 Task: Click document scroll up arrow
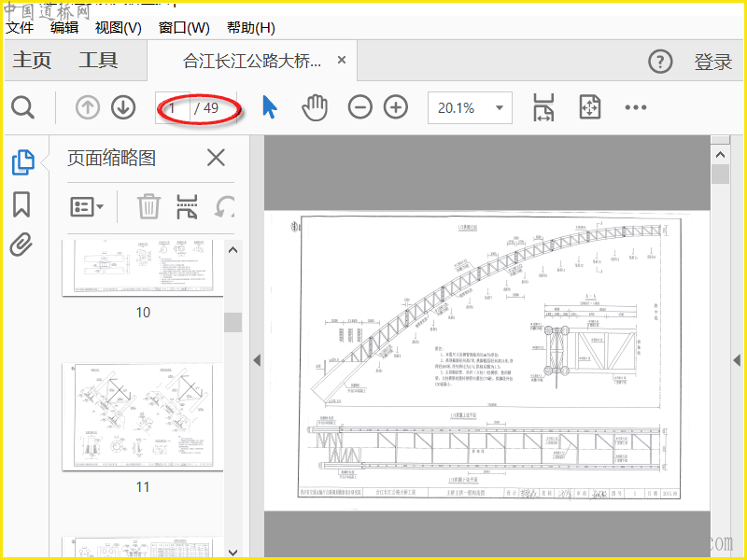720,155
